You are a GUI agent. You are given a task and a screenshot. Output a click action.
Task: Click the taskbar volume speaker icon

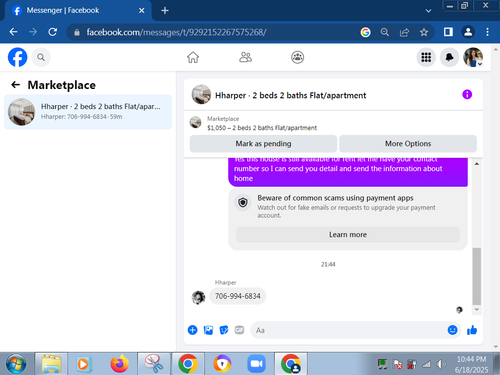(441, 364)
